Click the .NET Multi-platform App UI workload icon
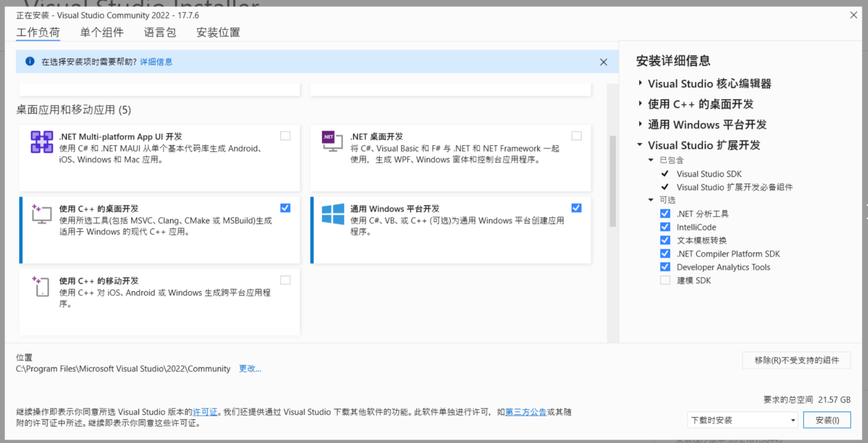This screenshot has height=443, width=868. (x=42, y=142)
